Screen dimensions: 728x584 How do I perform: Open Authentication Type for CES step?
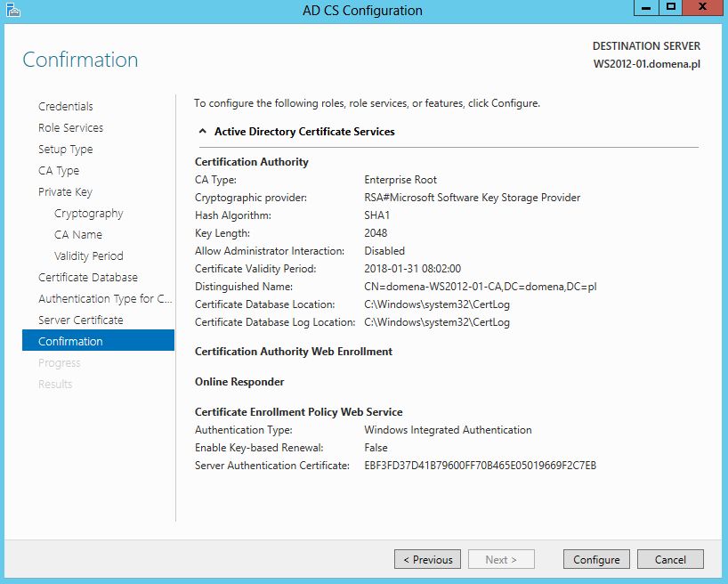point(105,299)
